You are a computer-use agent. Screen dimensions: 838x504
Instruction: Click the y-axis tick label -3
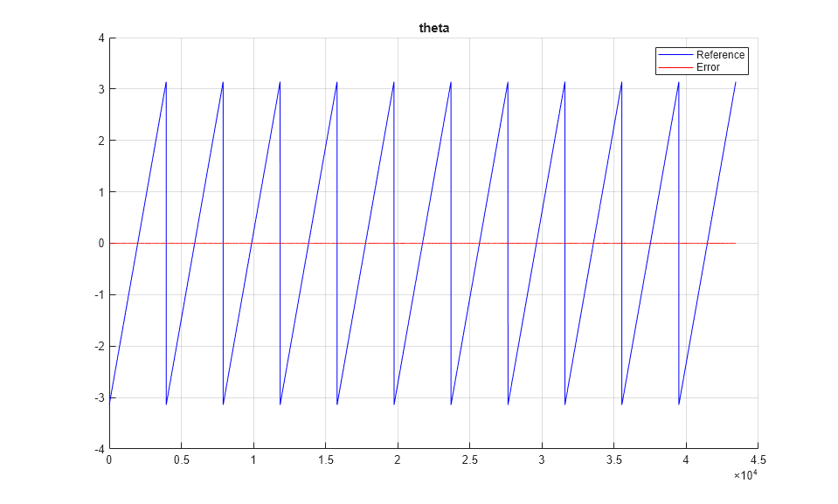pos(100,397)
